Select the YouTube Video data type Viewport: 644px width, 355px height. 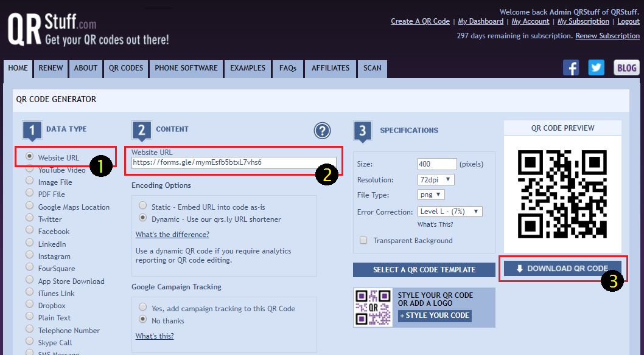click(29, 168)
